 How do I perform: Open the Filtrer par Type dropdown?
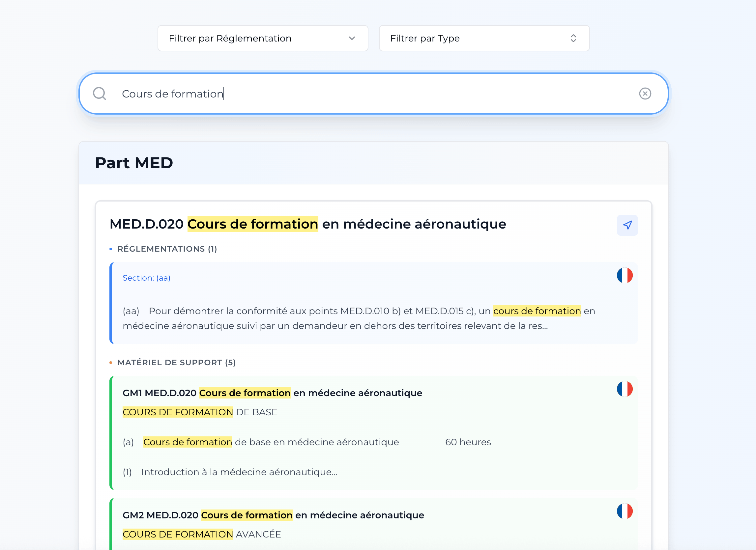(484, 38)
